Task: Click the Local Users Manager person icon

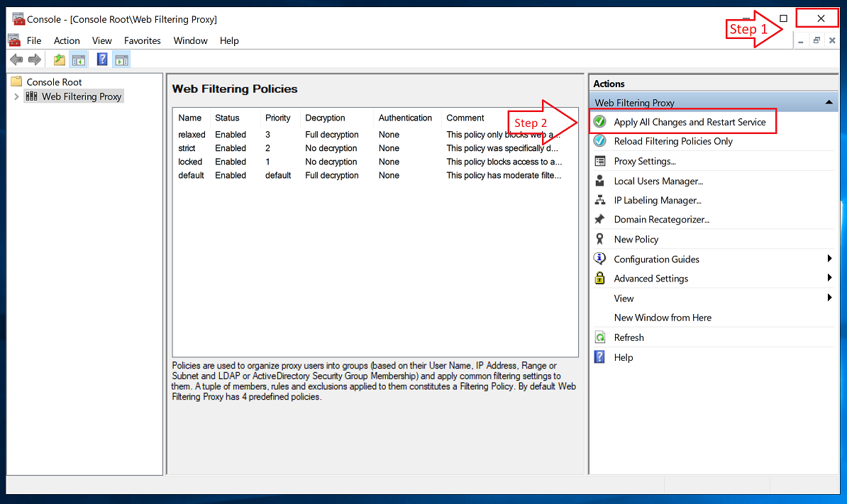Action: click(599, 181)
